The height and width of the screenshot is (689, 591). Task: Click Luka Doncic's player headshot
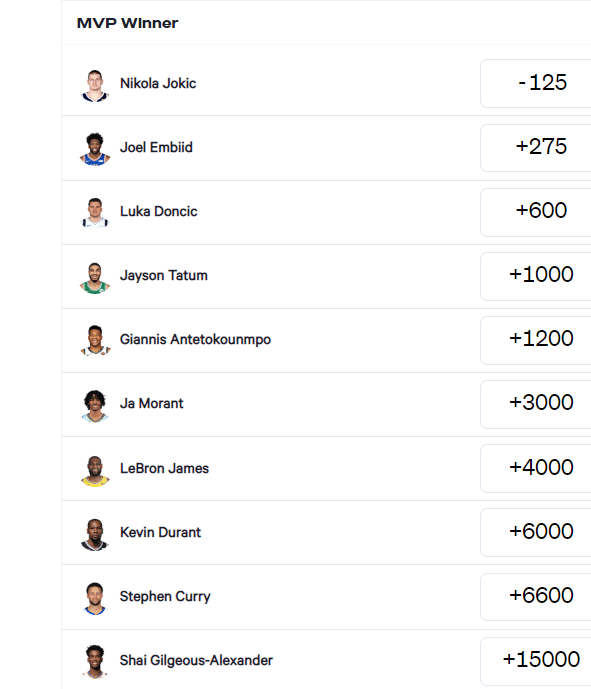[x=95, y=213]
